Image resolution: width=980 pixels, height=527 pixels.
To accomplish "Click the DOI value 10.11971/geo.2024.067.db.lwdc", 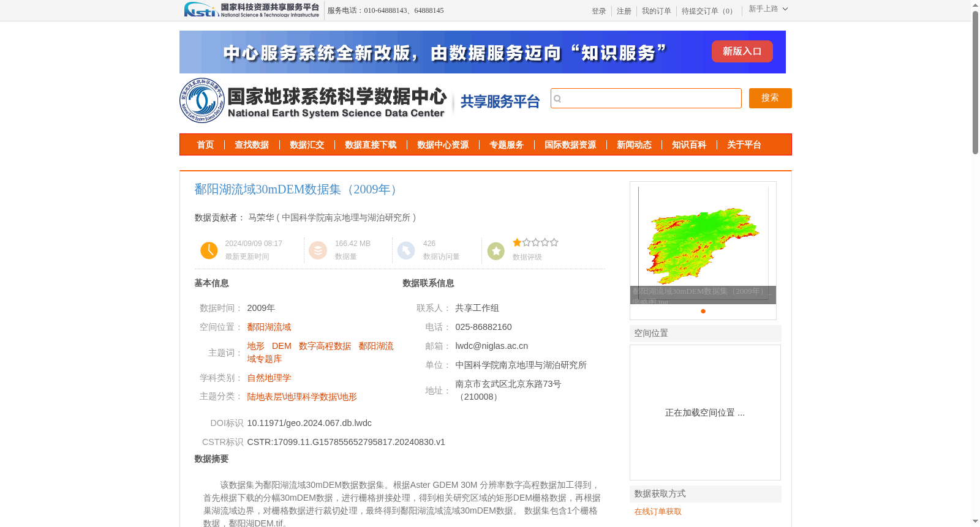I will pyautogui.click(x=309, y=423).
